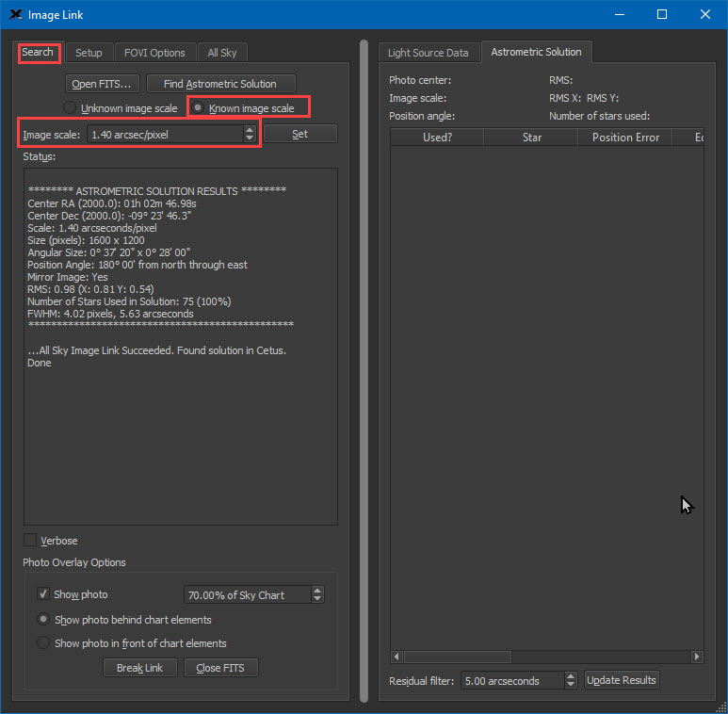Minimize the Image Link window
The height and width of the screenshot is (714, 728).
point(620,14)
